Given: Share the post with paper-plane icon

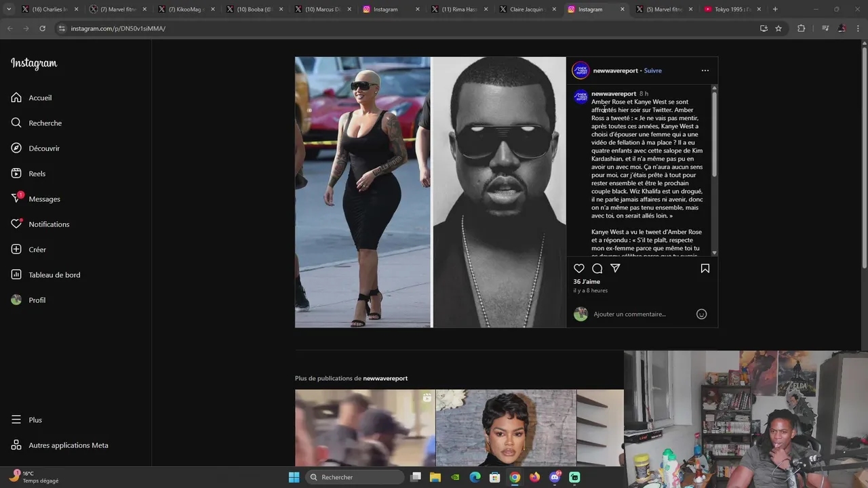Looking at the screenshot, I should click(615, 268).
